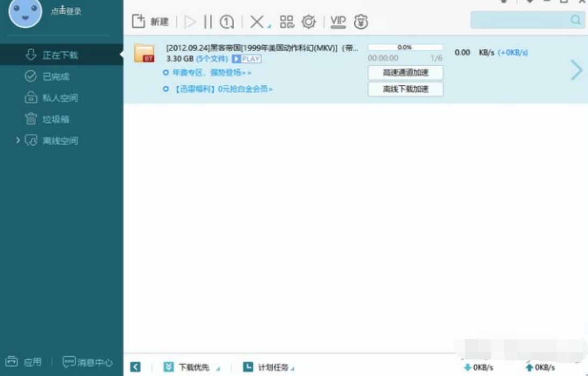Click the 1/6 resource count text
Viewport: 588px width, 376px height.
pyautogui.click(x=436, y=58)
